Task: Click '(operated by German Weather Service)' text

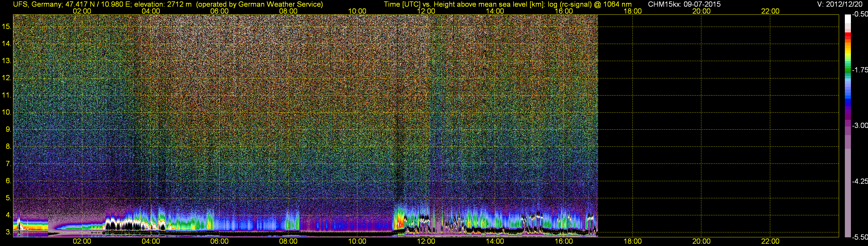Action: pyautogui.click(x=260, y=4)
